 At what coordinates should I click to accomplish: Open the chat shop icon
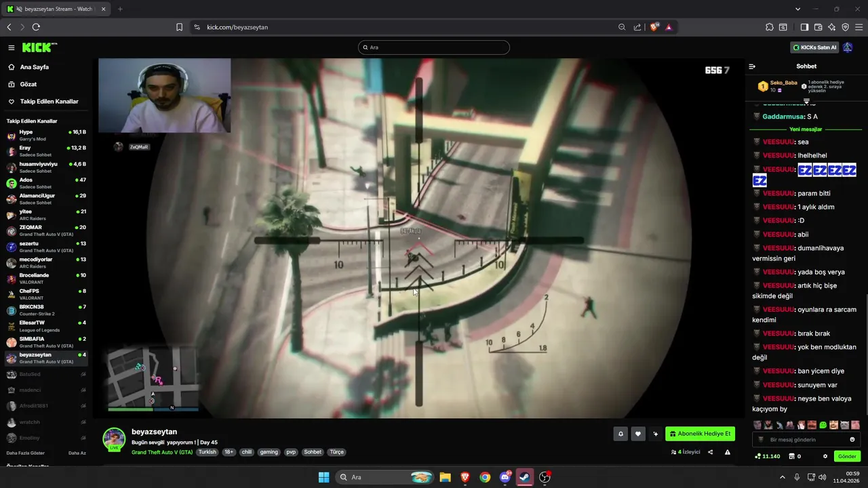pyautogui.click(x=795, y=456)
